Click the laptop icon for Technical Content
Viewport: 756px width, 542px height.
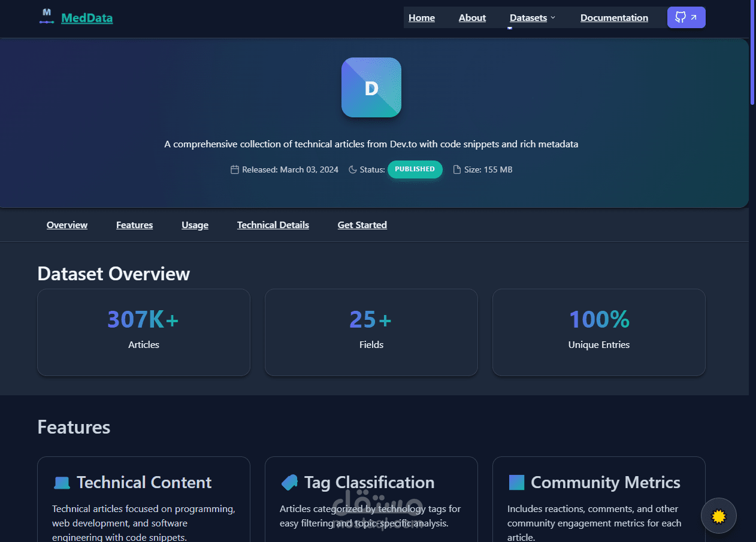pos(62,483)
